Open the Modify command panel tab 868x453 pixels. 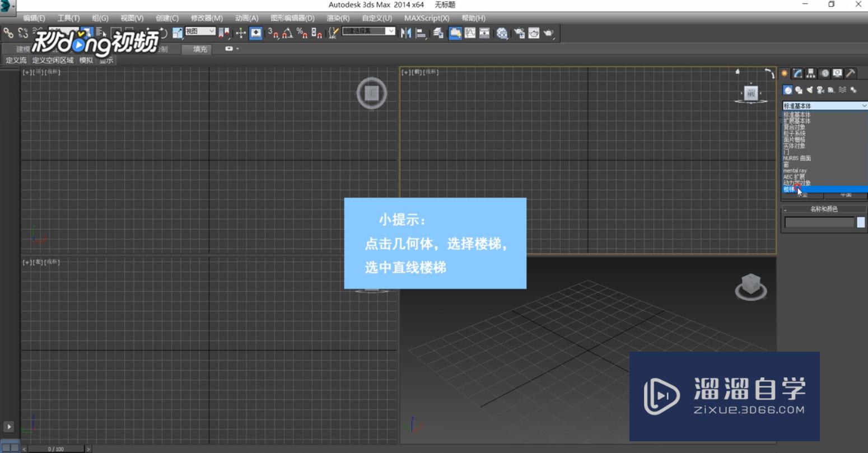click(x=797, y=73)
